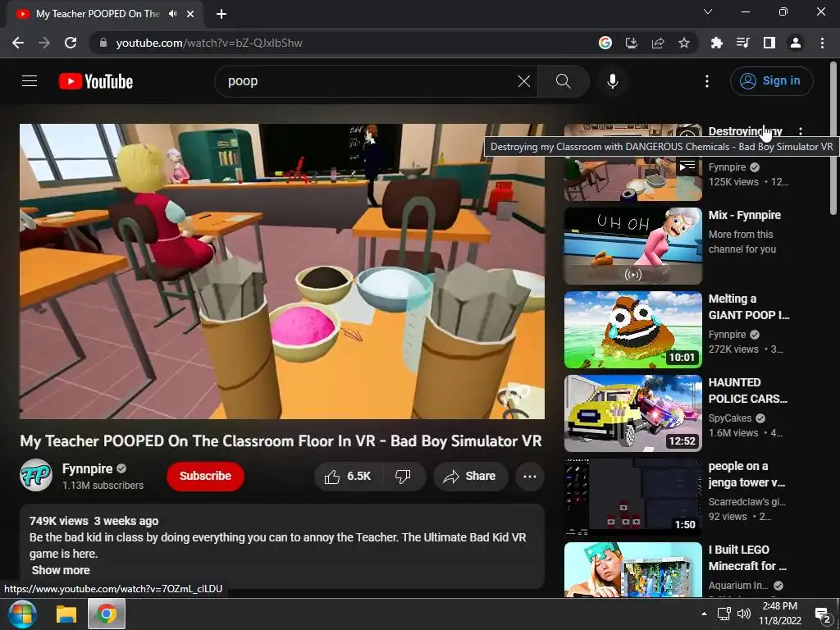Click the Destroying my Classroom thumbnail
This screenshot has width=840, height=630.
[632, 177]
